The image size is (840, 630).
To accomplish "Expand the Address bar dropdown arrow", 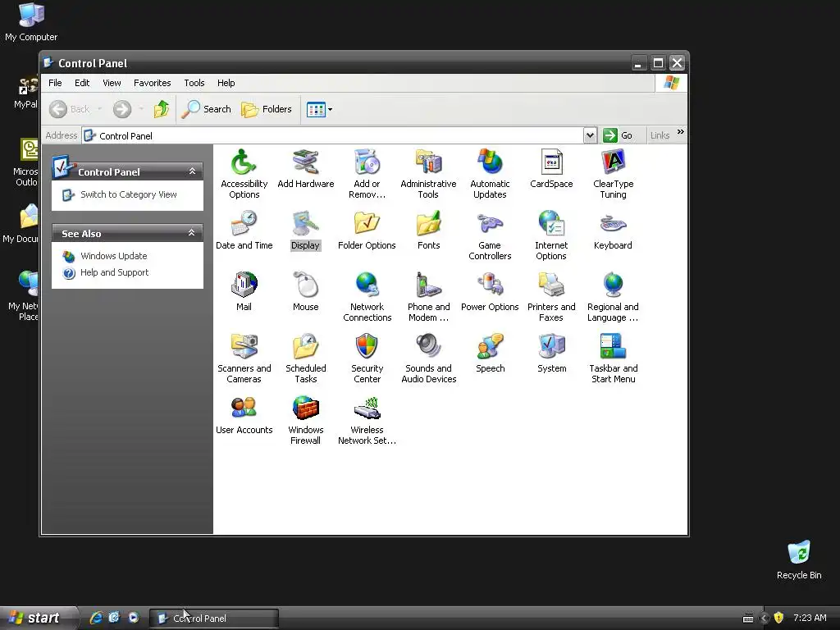I will [590, 135].
